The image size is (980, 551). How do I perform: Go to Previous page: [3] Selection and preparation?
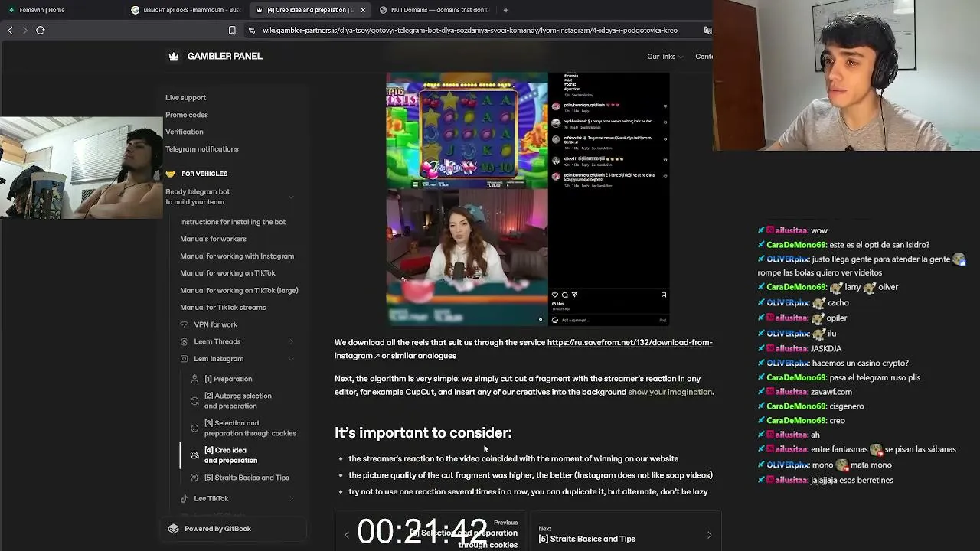[432, 534]
